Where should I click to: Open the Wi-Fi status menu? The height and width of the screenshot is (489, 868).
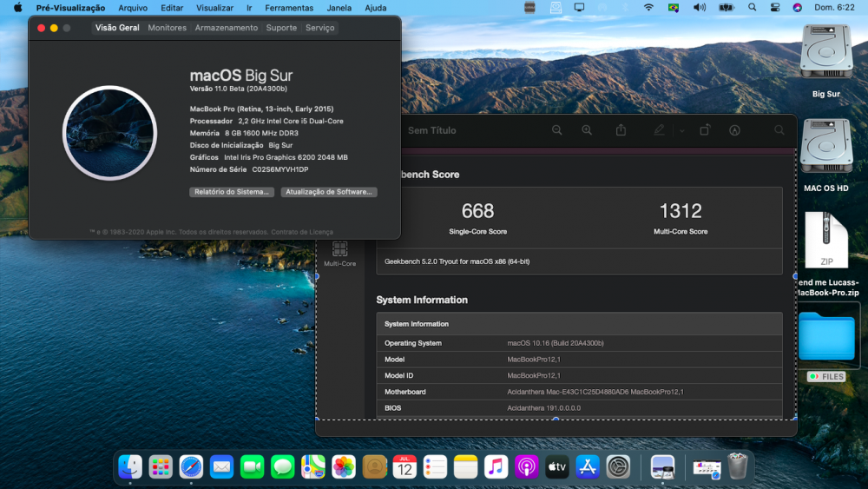tap(648, 8)
